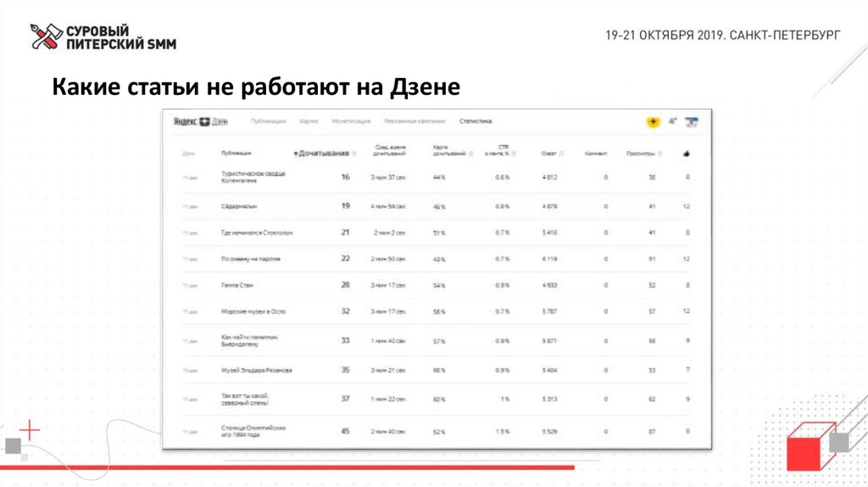Open the article Музей Эльдара Рязанова
Image resolution: width=868 pixels, height=487 pixels.
[256, 370]
